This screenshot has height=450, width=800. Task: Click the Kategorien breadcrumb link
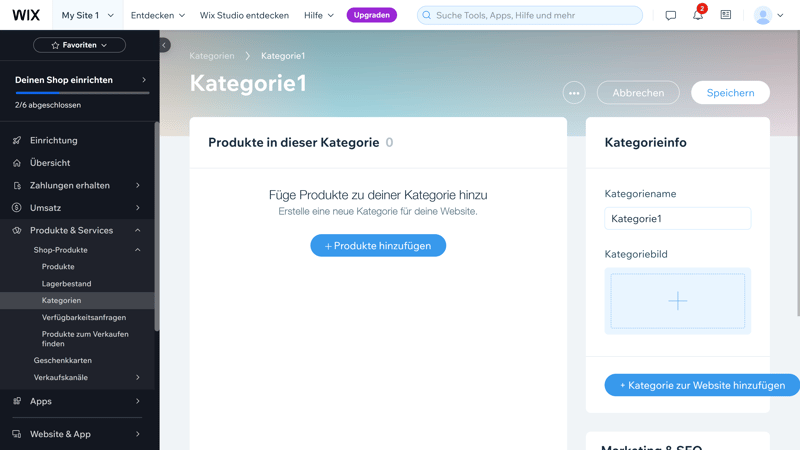pyautogui.click(x=212, y=56)
